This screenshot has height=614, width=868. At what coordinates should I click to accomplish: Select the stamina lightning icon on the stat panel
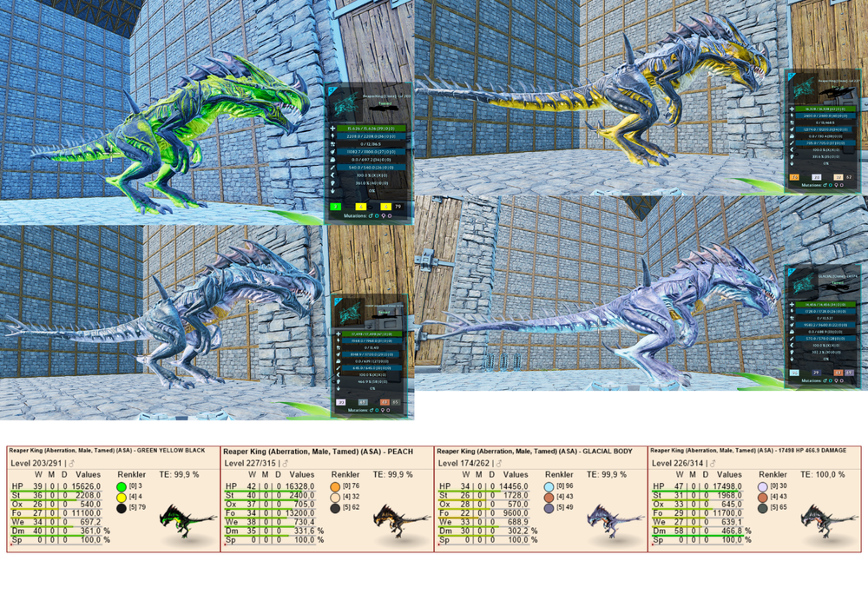(332, 136)
